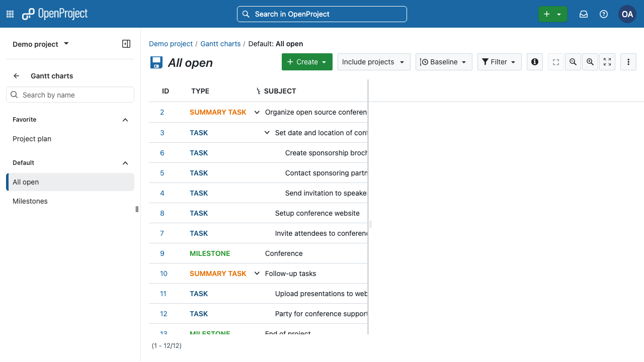Open work package ID 6
Screen dimensions: 644x362
(x=162, y=153)
